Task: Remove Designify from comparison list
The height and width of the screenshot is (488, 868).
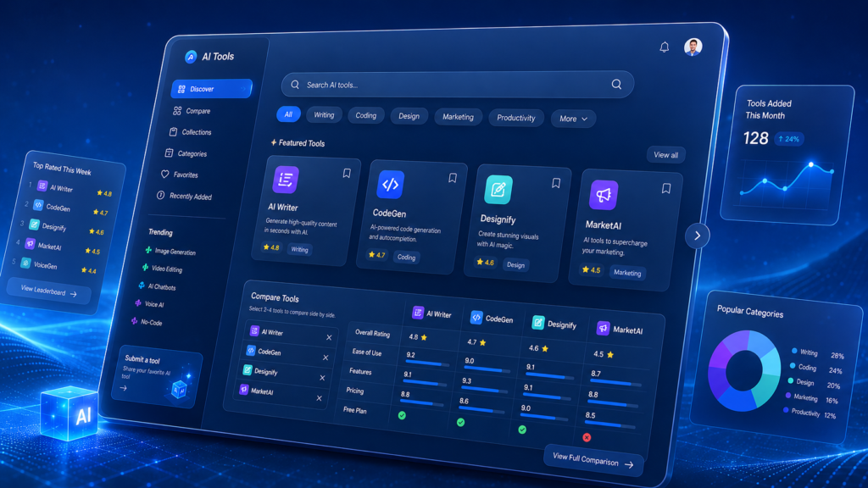Action: 322,377
